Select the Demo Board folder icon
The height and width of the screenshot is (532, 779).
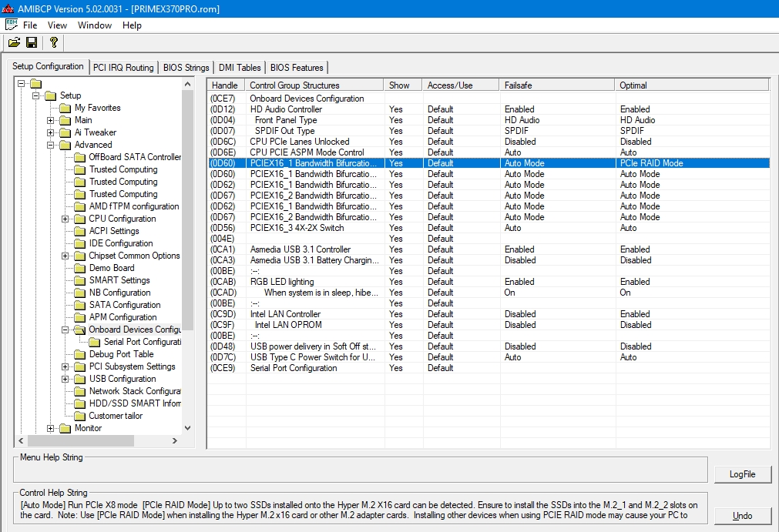coord(79,268)
